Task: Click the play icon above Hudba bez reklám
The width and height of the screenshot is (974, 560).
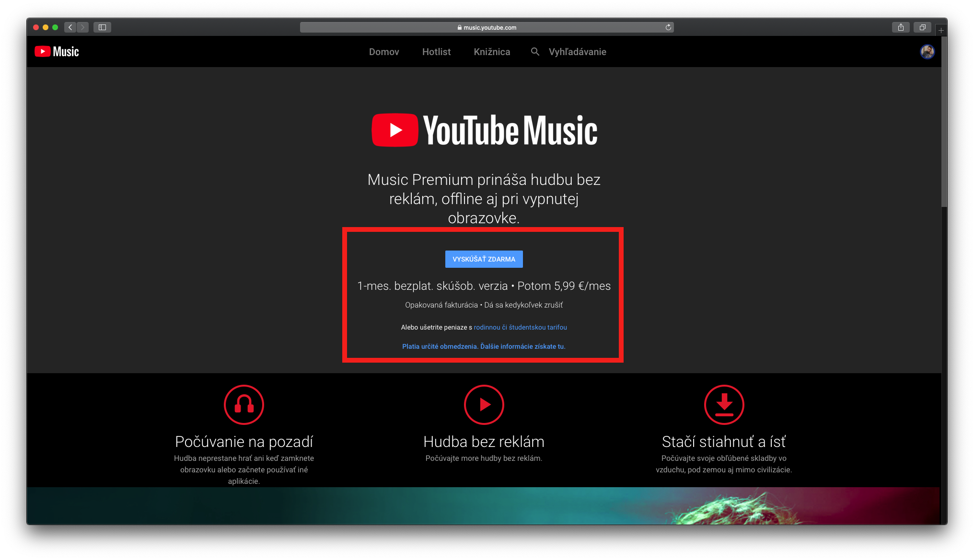Action: [x=484, y=405]
